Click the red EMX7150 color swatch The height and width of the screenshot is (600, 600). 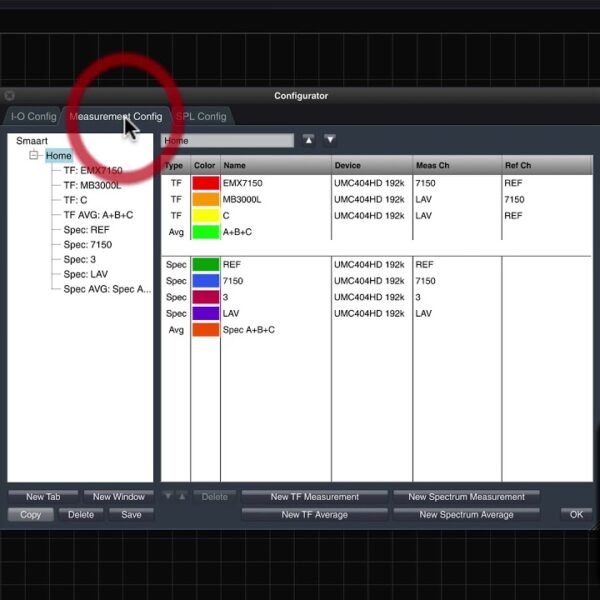tap(205, 184)
